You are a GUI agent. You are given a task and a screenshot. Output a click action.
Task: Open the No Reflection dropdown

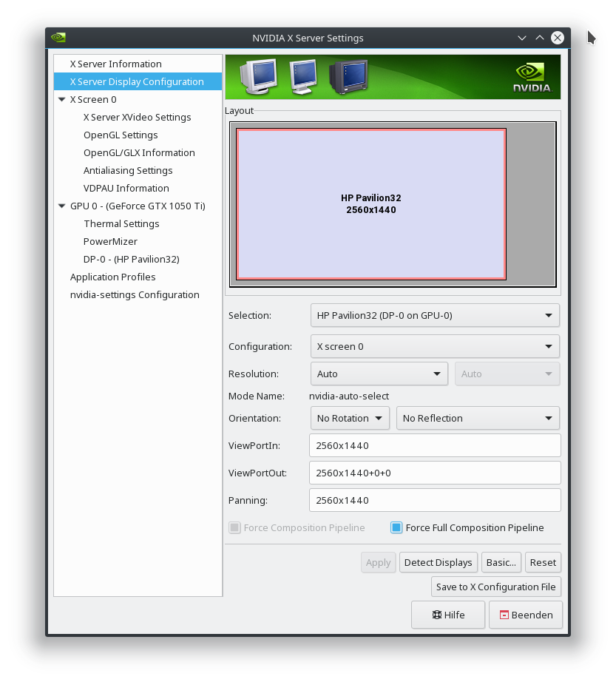pyautogui.click(x=478, y=419)
